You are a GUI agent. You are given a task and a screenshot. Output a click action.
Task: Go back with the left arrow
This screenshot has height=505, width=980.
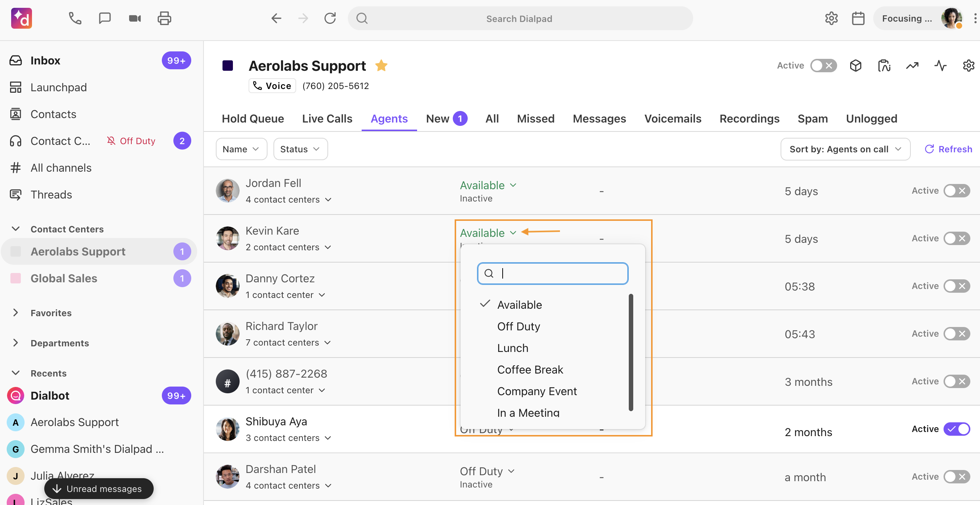coord(276,18)
